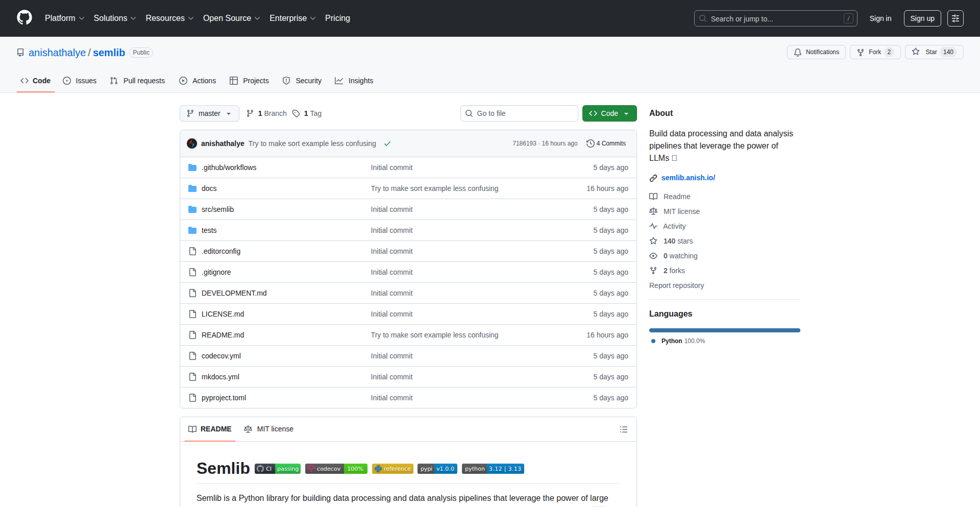Click the Star icon button
980x507 pixels.
point(916,52)
